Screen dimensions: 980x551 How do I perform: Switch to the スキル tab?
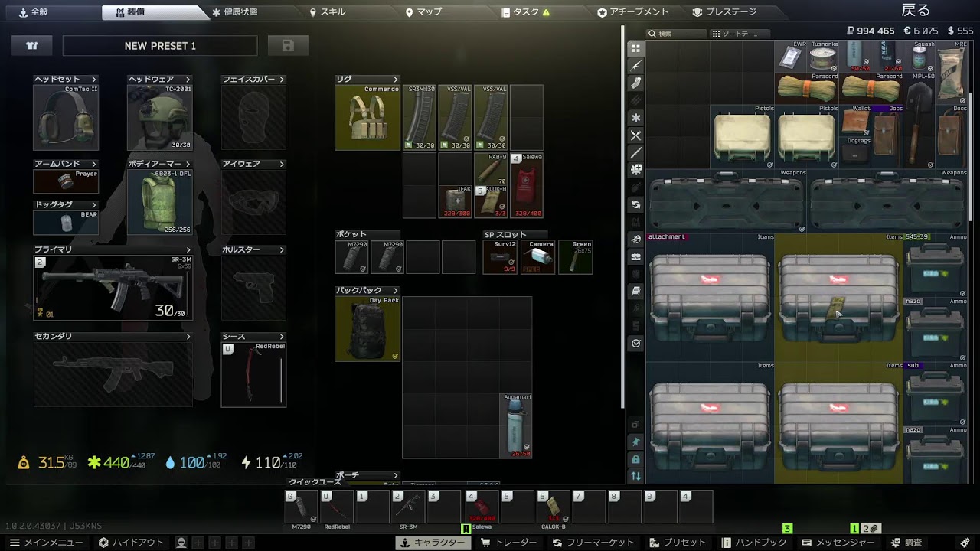[328, 12]
